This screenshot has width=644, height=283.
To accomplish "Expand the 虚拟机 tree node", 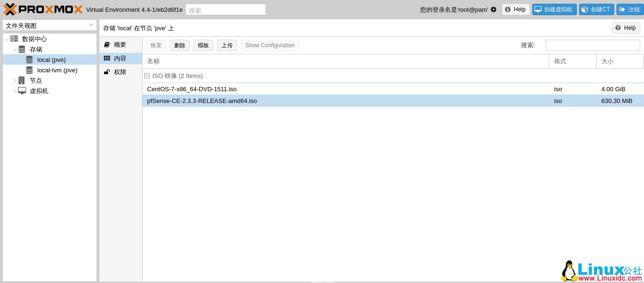I will coord(15,91).
